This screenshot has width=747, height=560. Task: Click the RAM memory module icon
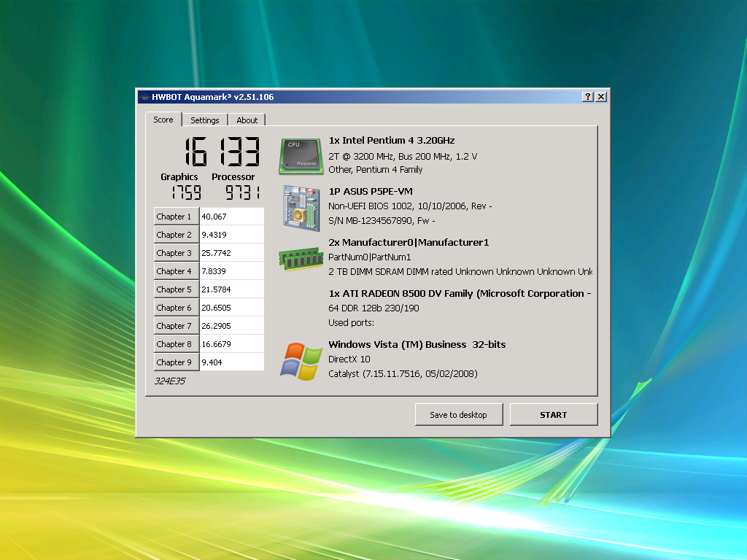coord(301,259)
